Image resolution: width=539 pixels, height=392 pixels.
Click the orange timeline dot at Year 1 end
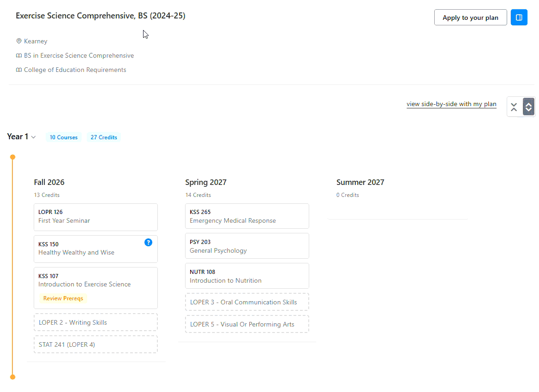tap(13, 377)
